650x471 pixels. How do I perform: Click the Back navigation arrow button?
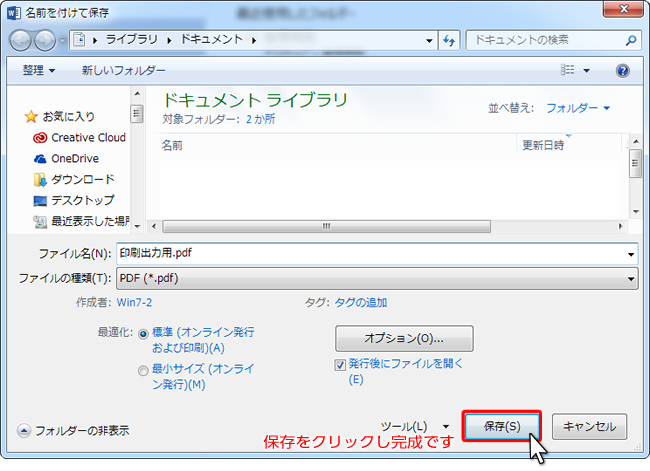(x=20, y=40)
